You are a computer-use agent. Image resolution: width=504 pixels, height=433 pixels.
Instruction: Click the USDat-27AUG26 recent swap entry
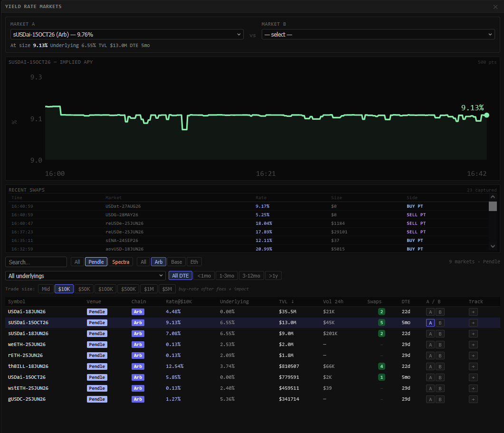[247, 206]
